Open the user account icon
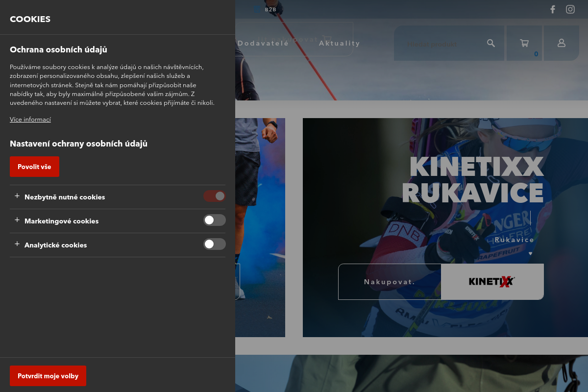Screen dimensions: 588x392 tap(562, 43)
